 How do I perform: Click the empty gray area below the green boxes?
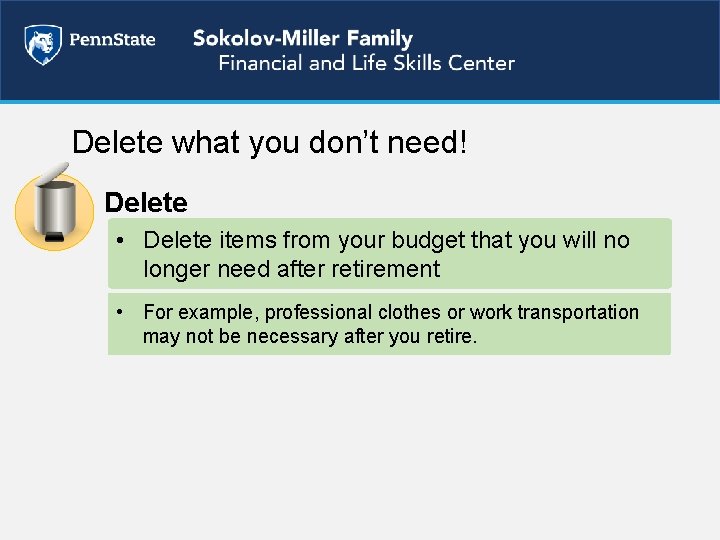360,445
